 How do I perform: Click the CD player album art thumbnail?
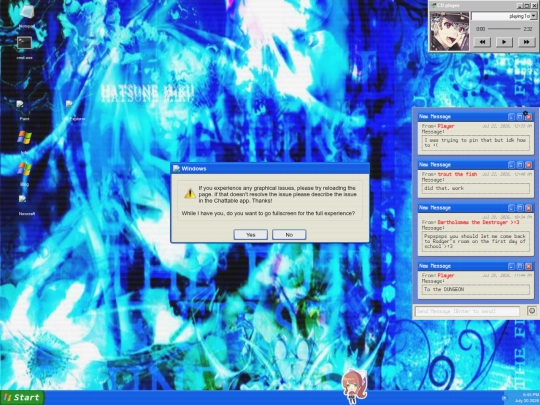click(449, 31)
